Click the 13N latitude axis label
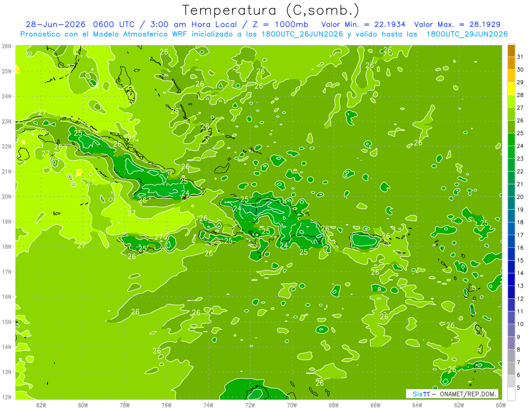Viewport: 532px width, 411px height. click(6, 372)
